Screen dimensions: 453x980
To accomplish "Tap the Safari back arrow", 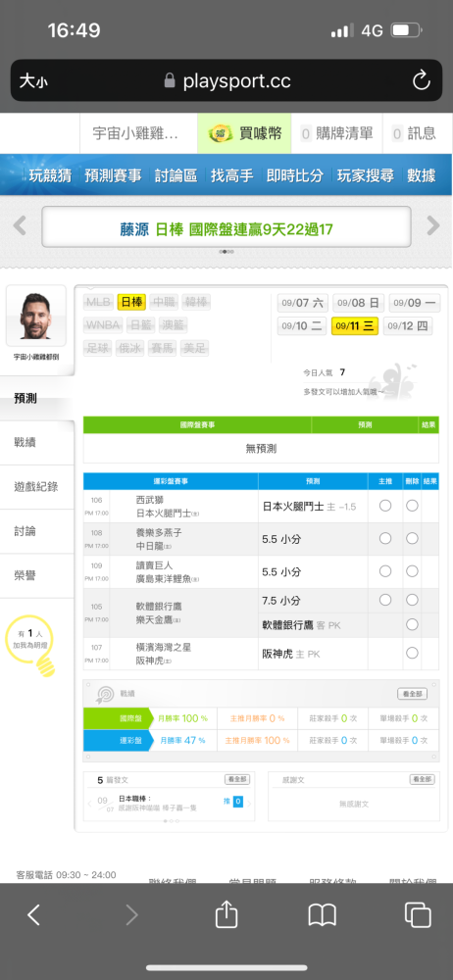I will [33, 915].
